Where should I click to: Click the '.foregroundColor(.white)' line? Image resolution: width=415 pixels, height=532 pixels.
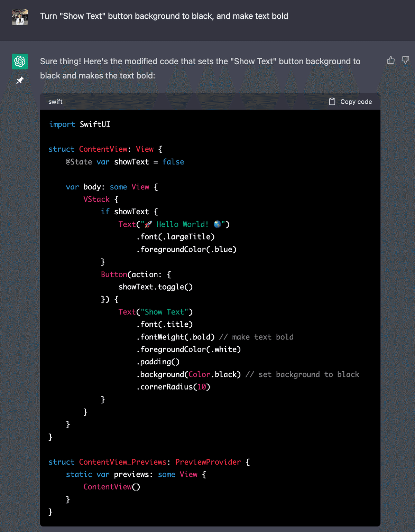click(x=188, y=349)
